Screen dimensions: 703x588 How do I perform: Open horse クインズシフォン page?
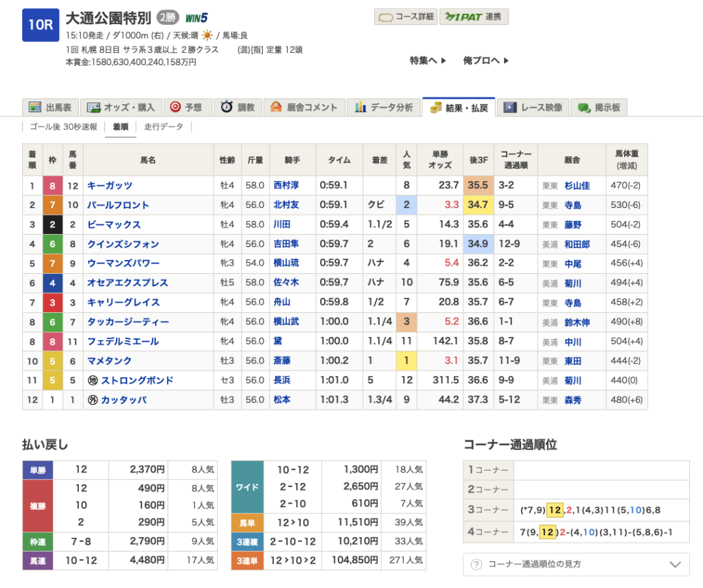pyautogui.click(x=124, y=244)
